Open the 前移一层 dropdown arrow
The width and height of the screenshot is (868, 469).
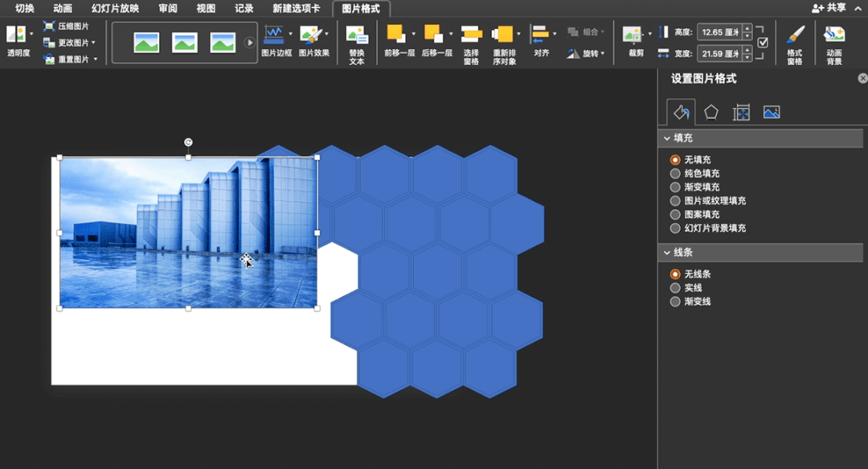point(414,34)
